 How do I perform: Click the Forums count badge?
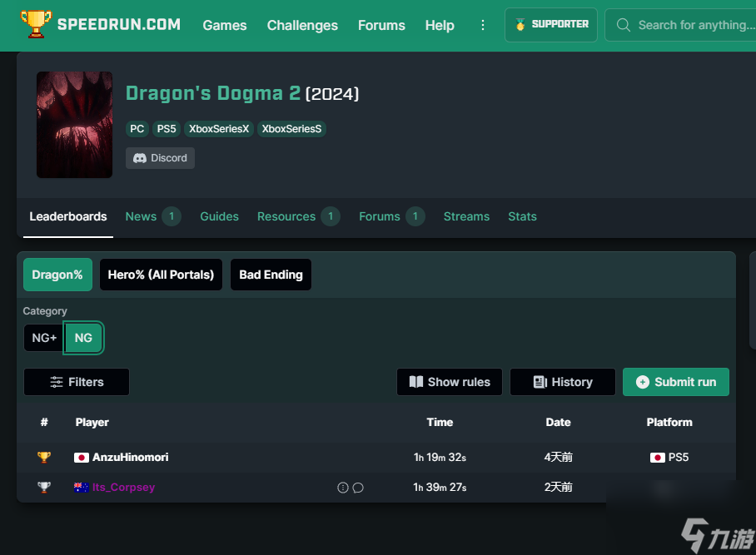(x=415, y=216)
